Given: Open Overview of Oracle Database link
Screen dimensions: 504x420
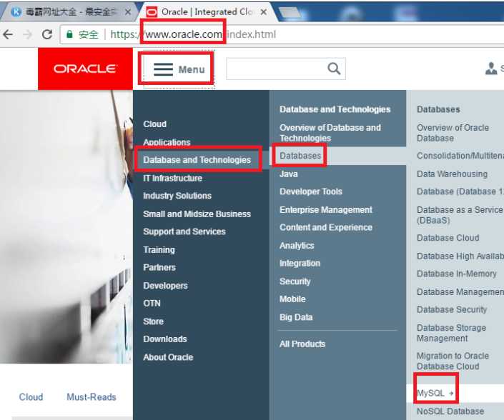Looking at the screenshot, I should click(x=453, y=133).
